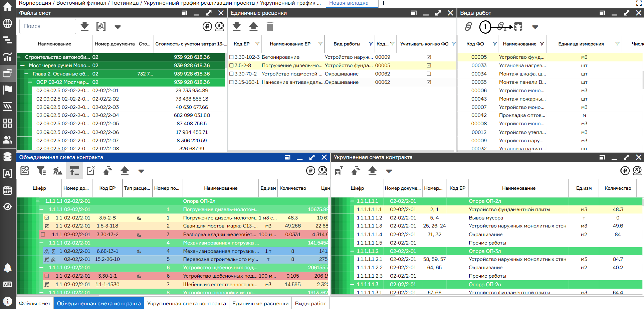Switch to Укрупненная смета контракта bottom tab
This screenshot has height=309, width=644.
(x=186, y=303)
